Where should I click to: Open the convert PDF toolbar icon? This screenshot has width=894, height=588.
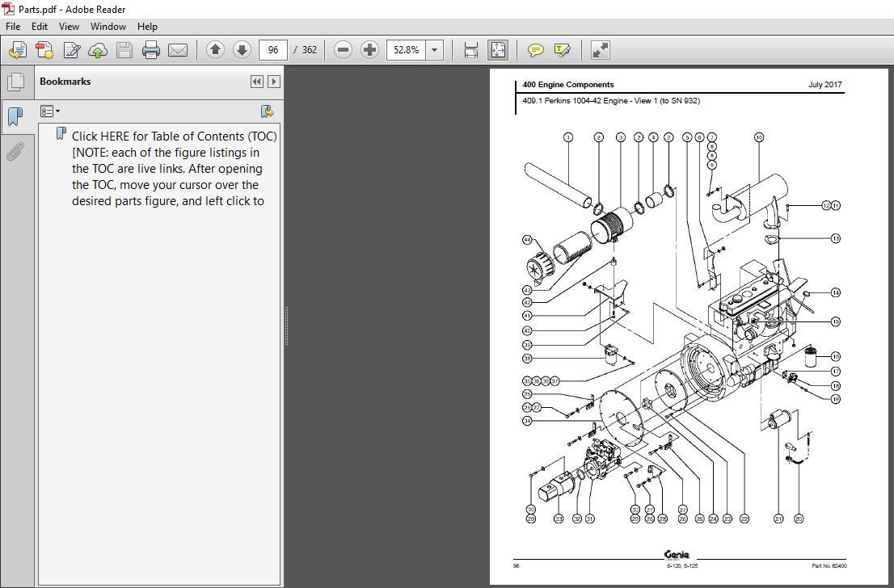point(44,50)
